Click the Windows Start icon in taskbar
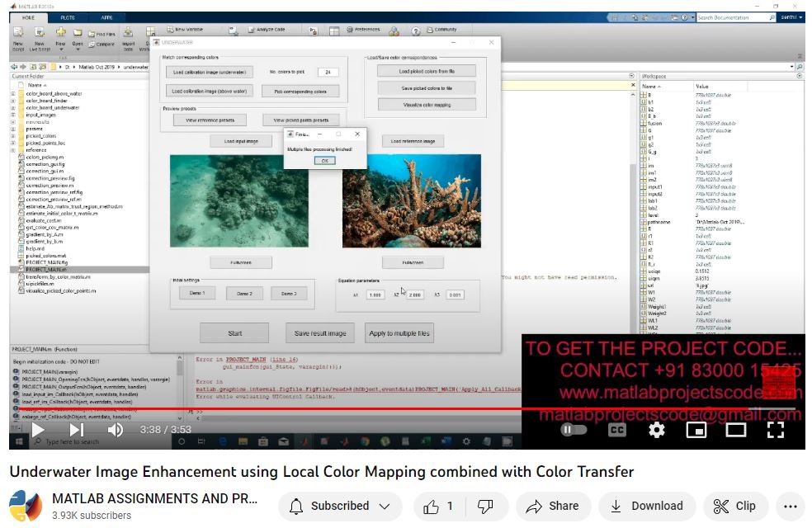This screenshot has height=528, width=812. [19, 441]
